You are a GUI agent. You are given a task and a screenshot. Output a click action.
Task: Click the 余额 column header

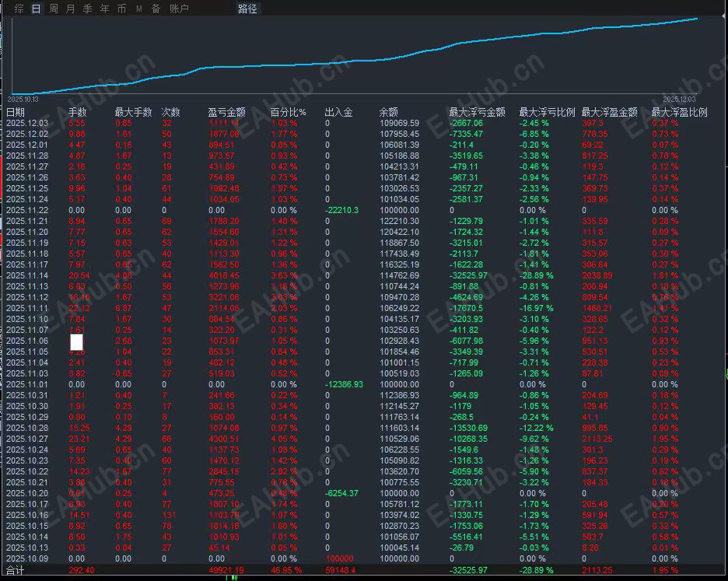coord(389,112)
